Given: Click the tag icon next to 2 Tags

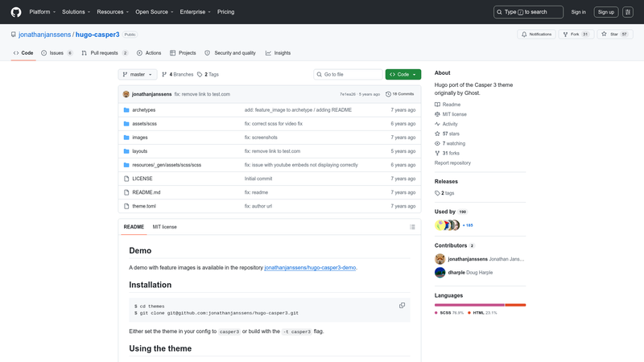Looking at the screenshot, I should (200, 74).
